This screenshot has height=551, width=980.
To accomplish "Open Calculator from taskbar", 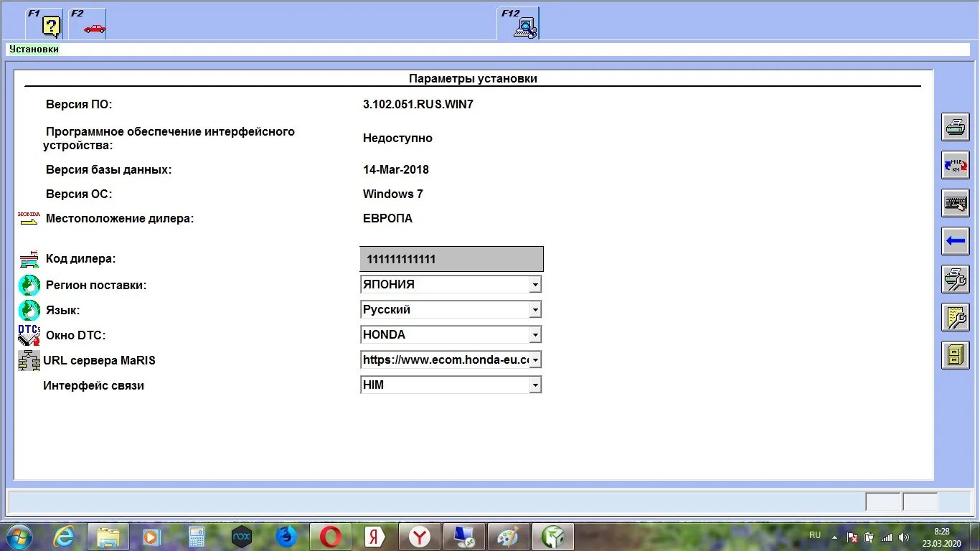I will tap(197, 537).
